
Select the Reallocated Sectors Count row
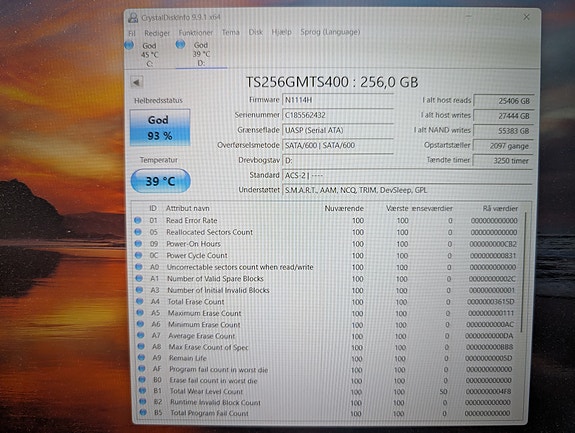click(x=326, y=232)
